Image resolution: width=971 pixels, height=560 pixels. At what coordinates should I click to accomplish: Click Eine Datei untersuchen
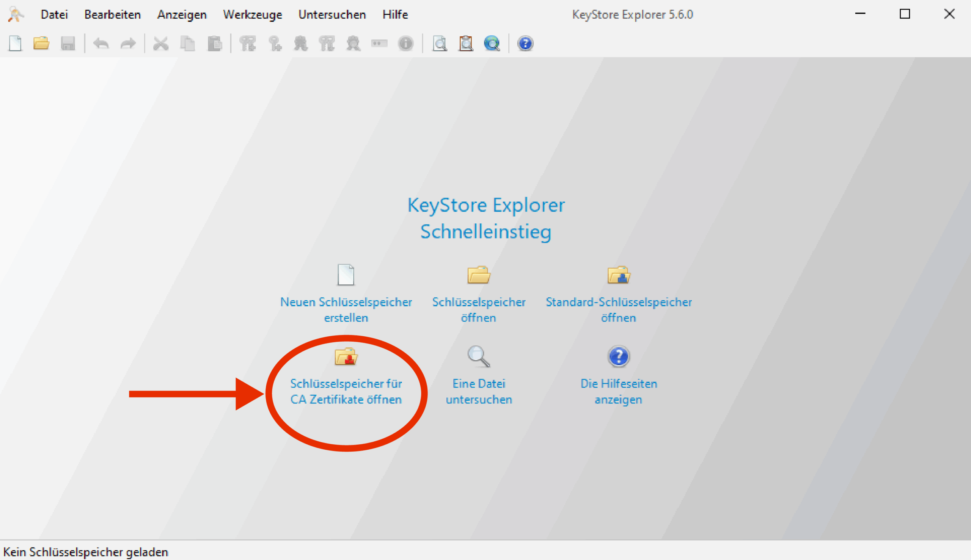tap(479, 376)
